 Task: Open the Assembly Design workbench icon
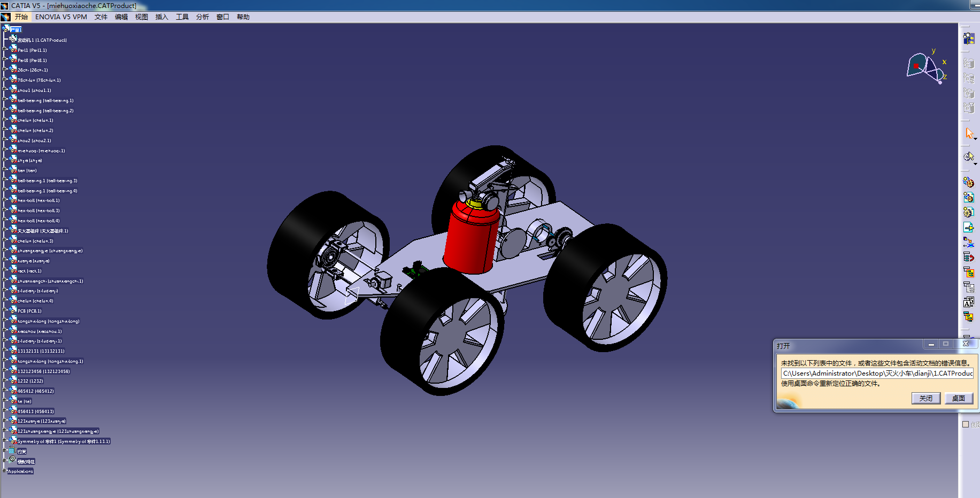(x=969, y=38)
